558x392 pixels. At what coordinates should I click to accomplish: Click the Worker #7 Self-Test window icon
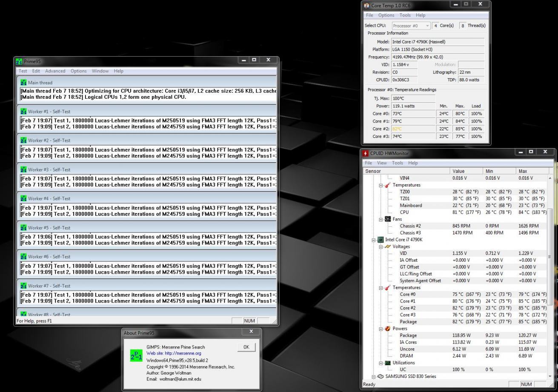coord(24,286)
